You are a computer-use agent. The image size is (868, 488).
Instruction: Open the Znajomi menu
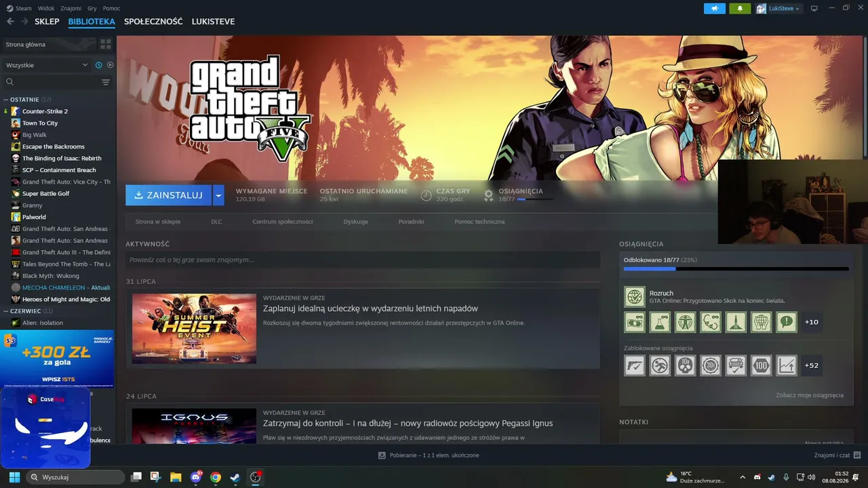coord(71,8)
